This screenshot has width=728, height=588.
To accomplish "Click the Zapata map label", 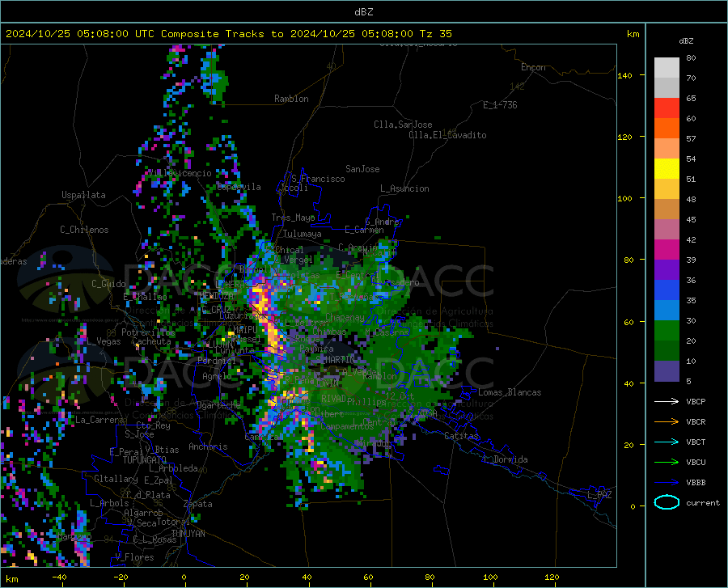I will 198,504.
